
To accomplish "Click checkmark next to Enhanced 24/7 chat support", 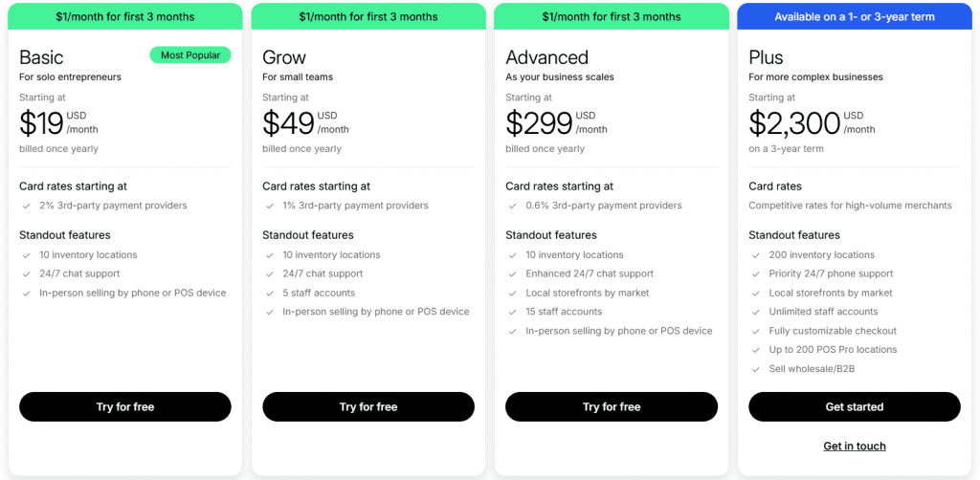I will click(511, 274).
